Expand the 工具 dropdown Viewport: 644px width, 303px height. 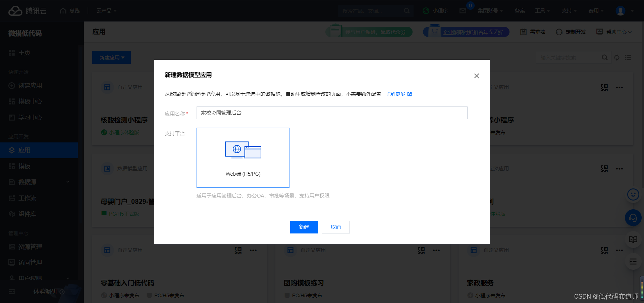542,11
